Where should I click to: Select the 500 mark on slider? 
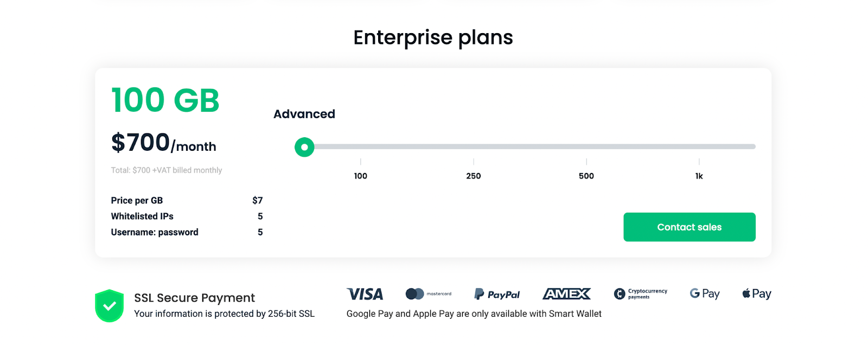click(x=586, y=176)
